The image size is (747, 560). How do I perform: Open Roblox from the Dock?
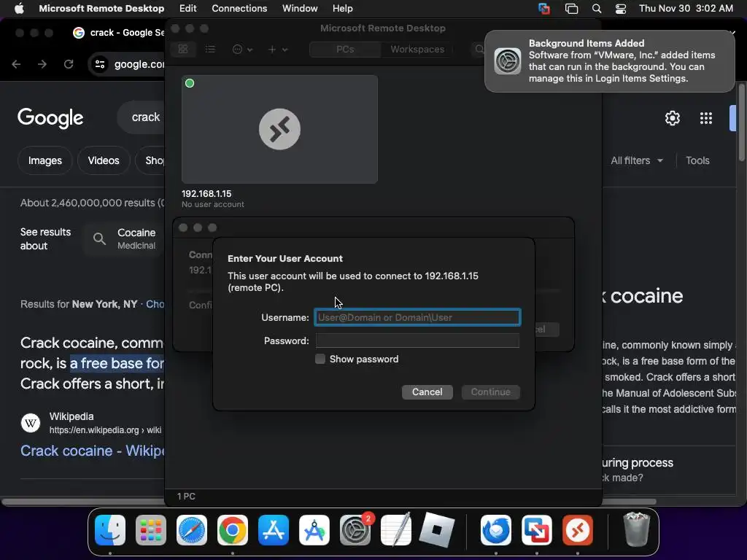click(x=437, y=530)
